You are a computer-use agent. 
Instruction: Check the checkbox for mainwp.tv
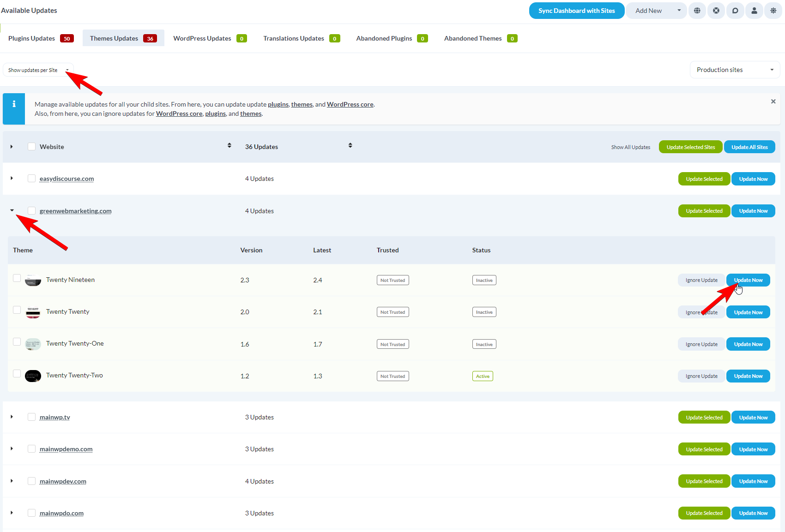(x=31, y=416)
